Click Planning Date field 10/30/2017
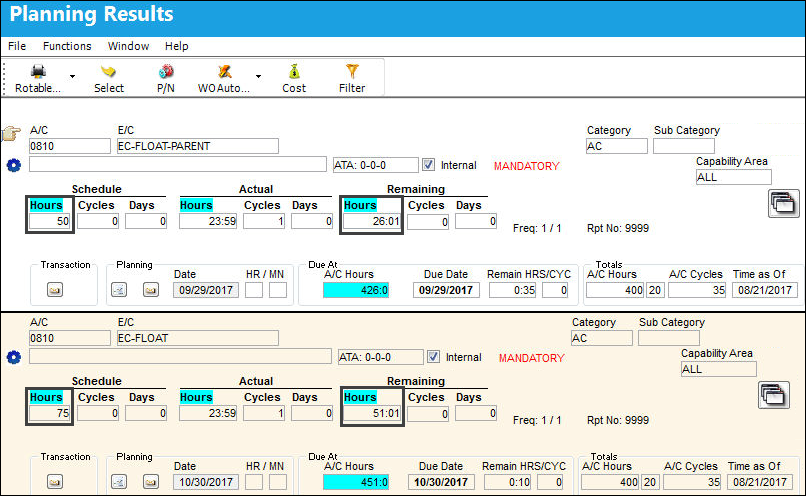 (206, 482)
